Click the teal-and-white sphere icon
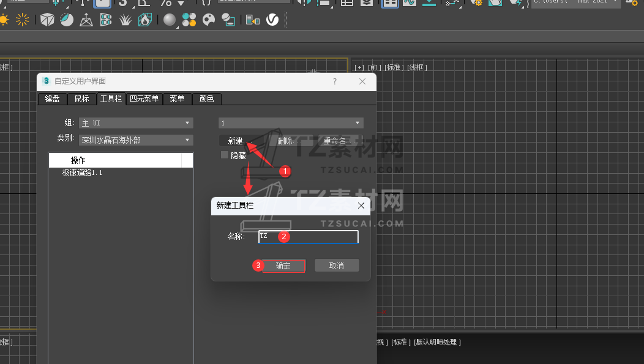 pyautogui.click(x=67, y=20)
